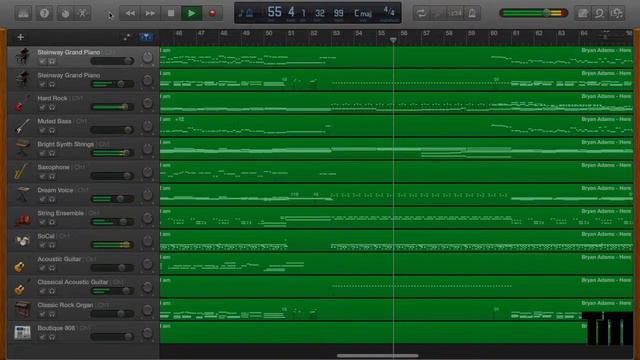Adjust the master volume slider
The width and height of the screenshot is (640, 360).
pyautogui.click(x=533, y=13)
